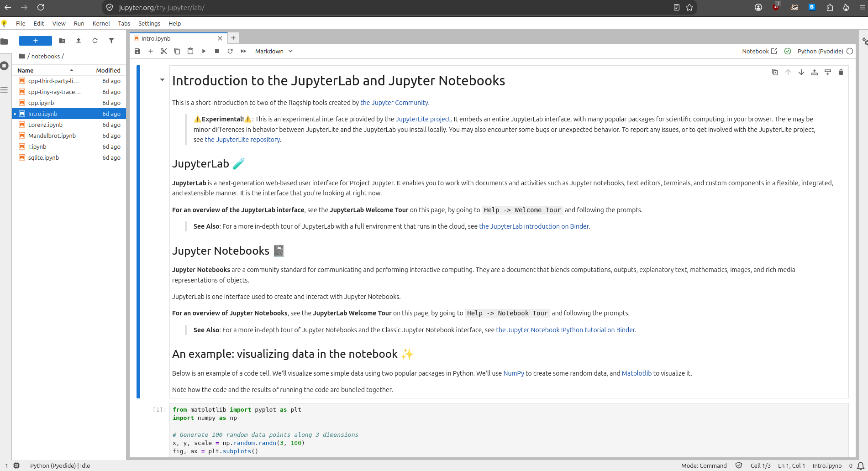Sort files by Modified column
868x471 pixels.
104,70
